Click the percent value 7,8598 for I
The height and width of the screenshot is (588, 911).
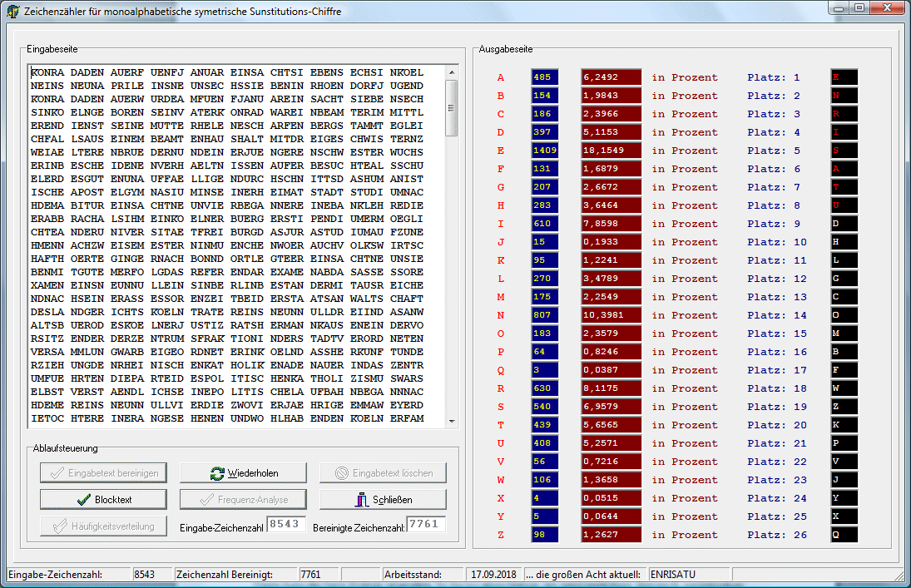click(611, 224)
